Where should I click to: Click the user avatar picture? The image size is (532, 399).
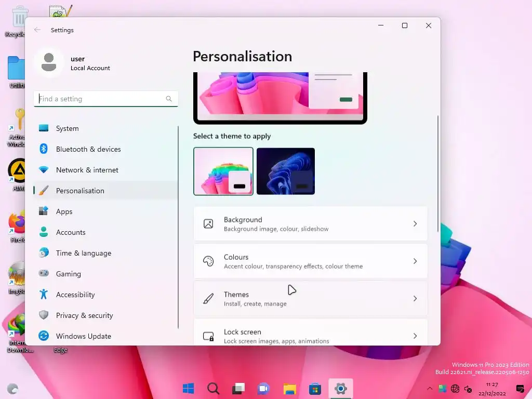pos(49,62)
